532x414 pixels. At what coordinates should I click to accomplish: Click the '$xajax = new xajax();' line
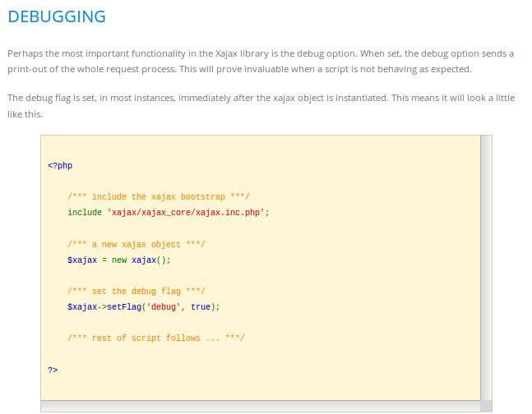click(118, 260)
